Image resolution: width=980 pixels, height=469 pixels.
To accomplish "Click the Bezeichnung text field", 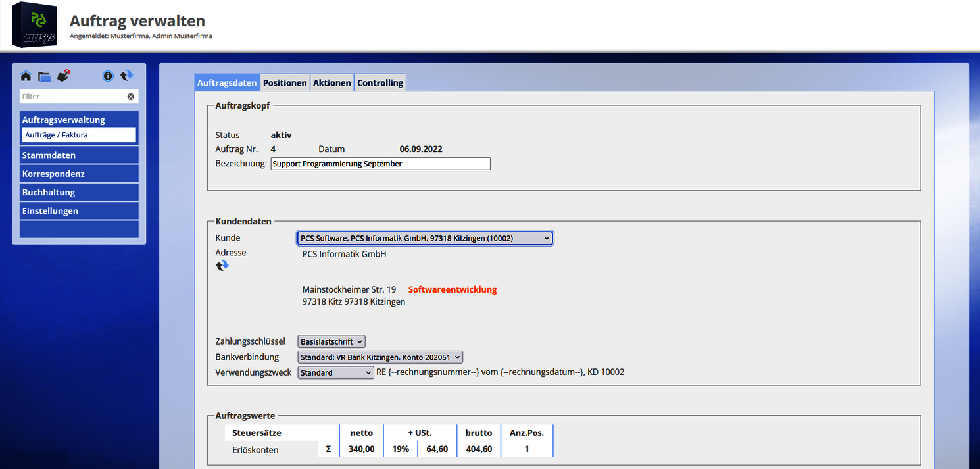I will pos(380,164).
